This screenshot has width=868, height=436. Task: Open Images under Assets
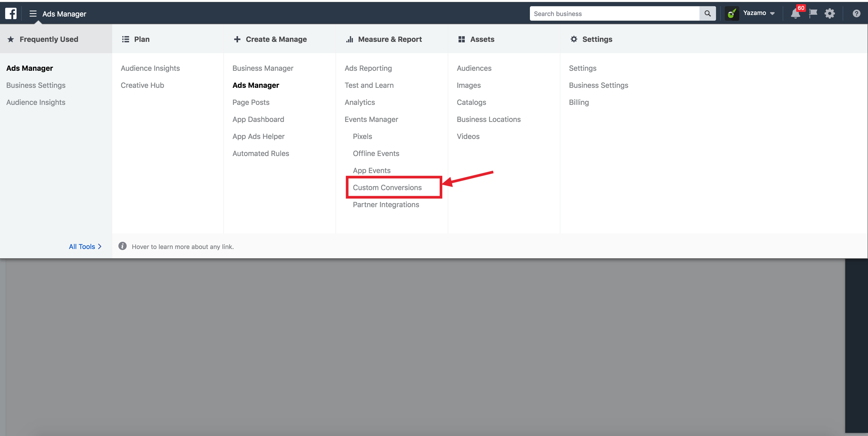click(x=469, y=85)
